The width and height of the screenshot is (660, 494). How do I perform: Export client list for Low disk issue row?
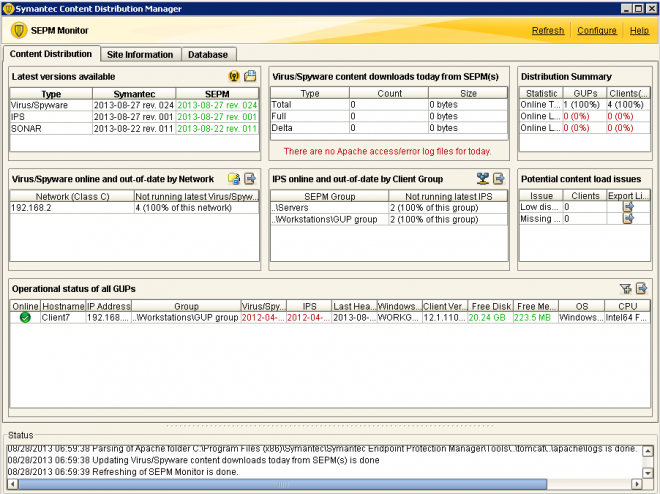coord(628,207)
